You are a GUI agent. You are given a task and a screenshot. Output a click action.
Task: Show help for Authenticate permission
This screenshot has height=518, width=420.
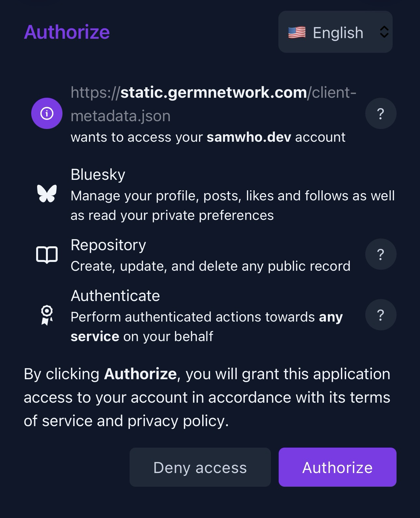pos(380,315)
